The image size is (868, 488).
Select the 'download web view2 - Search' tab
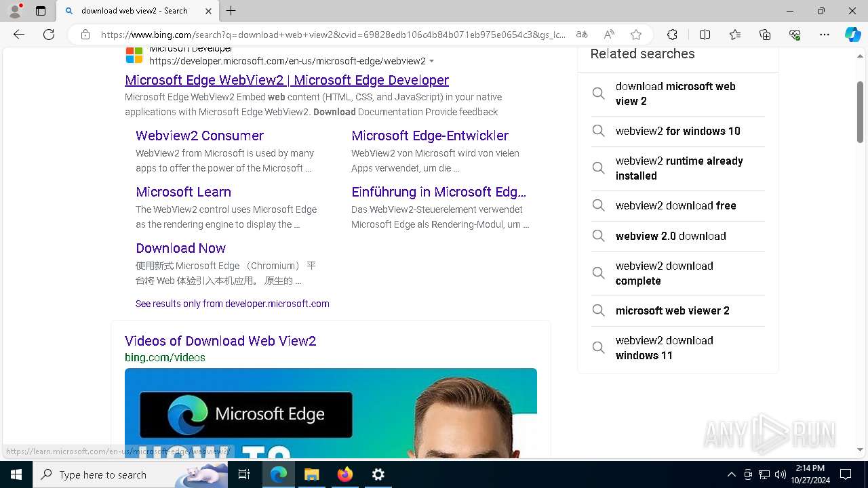[136, 11]
